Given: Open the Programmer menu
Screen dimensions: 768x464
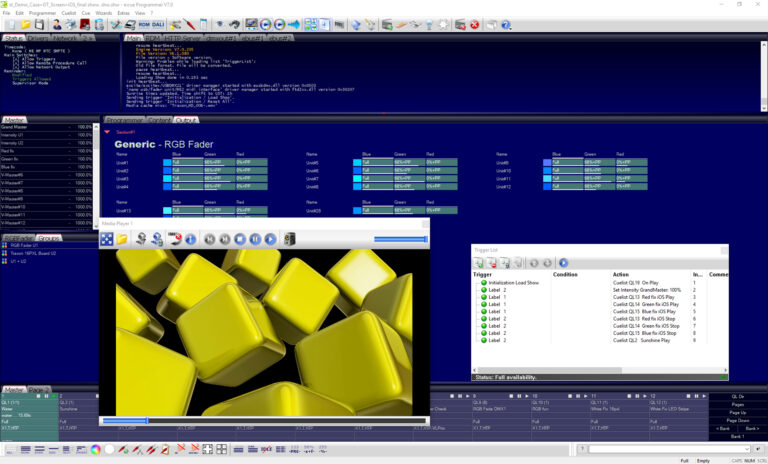Looking at the screenshot, I should coord(42,13).
